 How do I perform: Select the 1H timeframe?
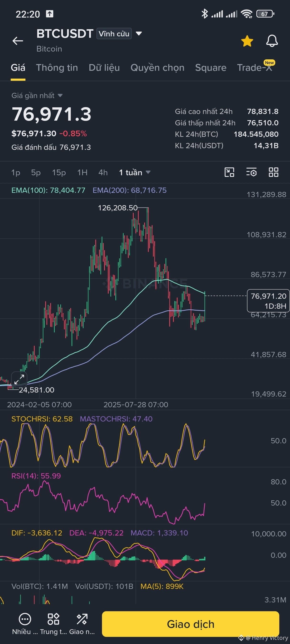tap(82, 172)
